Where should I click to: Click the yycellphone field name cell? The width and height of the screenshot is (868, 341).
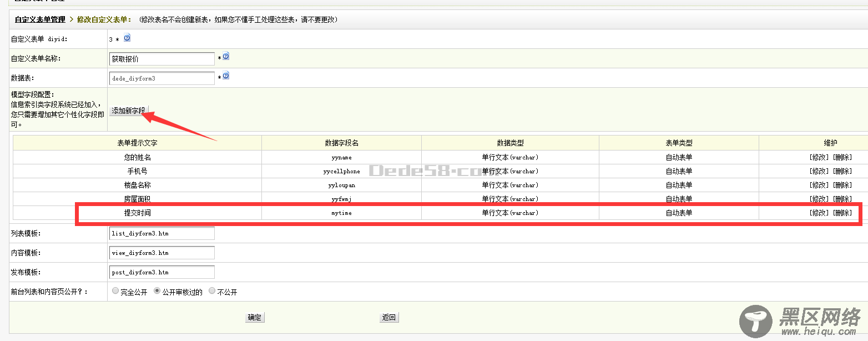pyautogui.click(x=341, y=171)
